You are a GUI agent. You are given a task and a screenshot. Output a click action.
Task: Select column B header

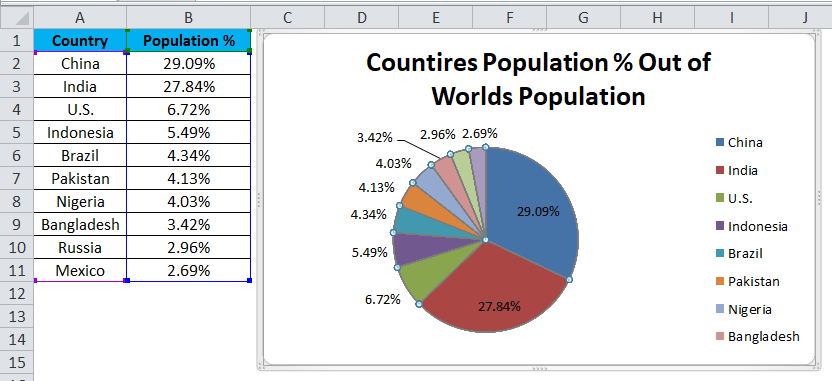pyautogui.click(x=188, y=18)
